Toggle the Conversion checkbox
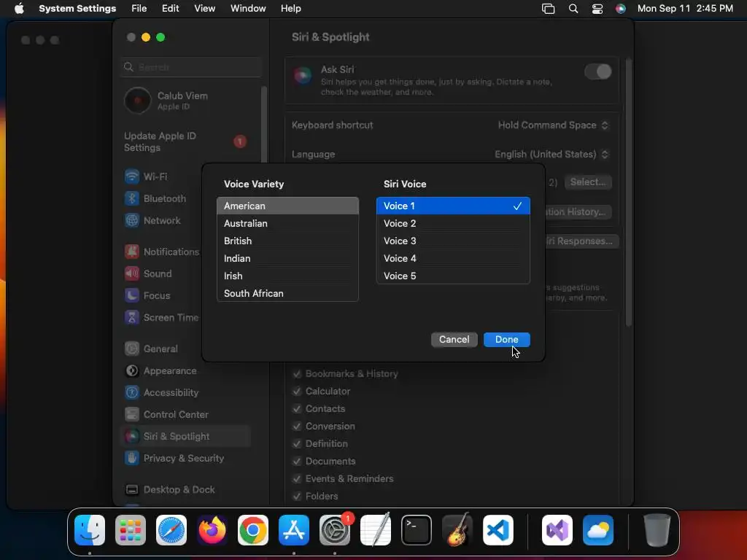This screenshot has width=747, height=560. click(297, 426)
